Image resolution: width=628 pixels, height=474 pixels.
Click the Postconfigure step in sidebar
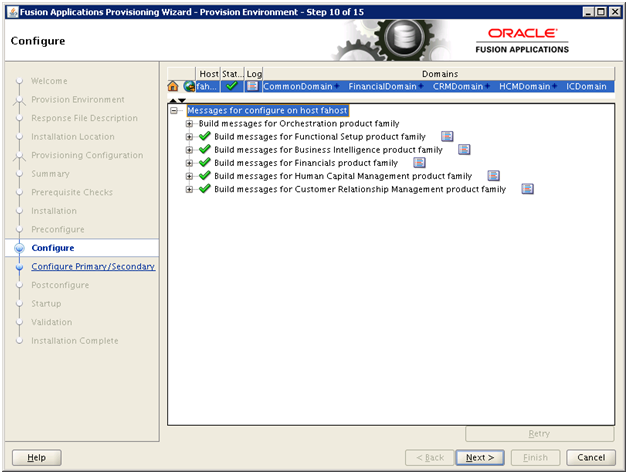tap(60, 285)
